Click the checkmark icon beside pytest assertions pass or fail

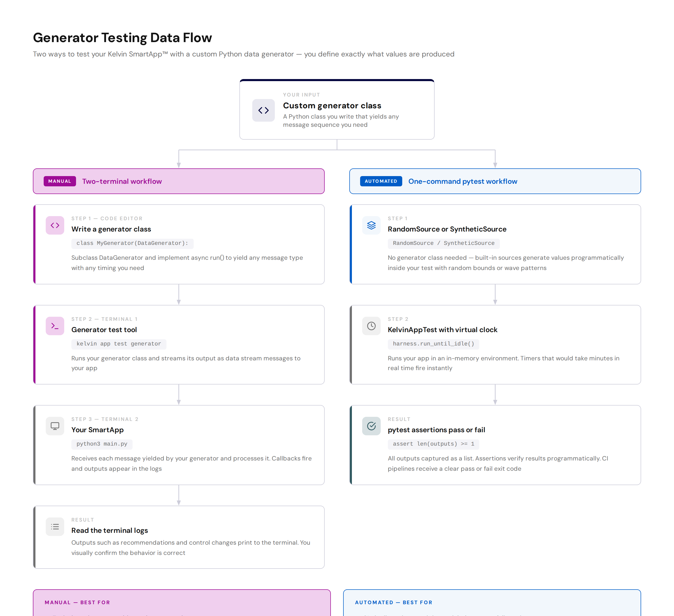[371, 426]
